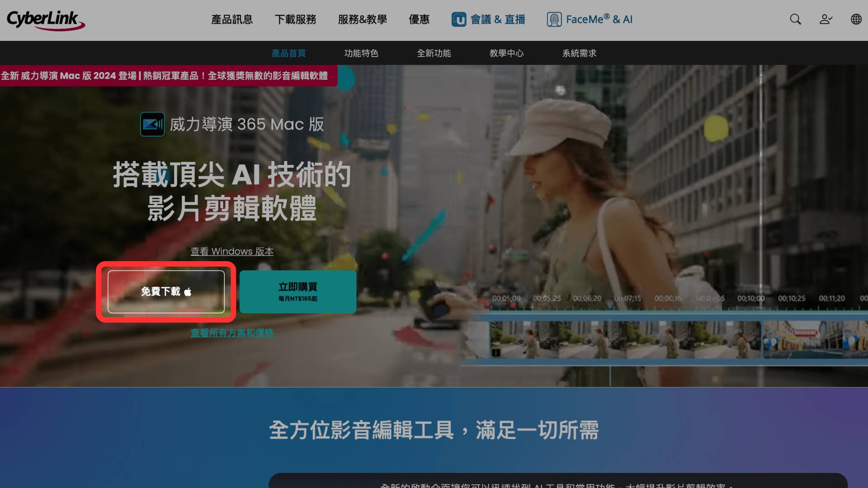Viewport: 868px width, 488px height.
Task: Follow the 查看 Windows 版本 link
Action: tap(232, 251)
